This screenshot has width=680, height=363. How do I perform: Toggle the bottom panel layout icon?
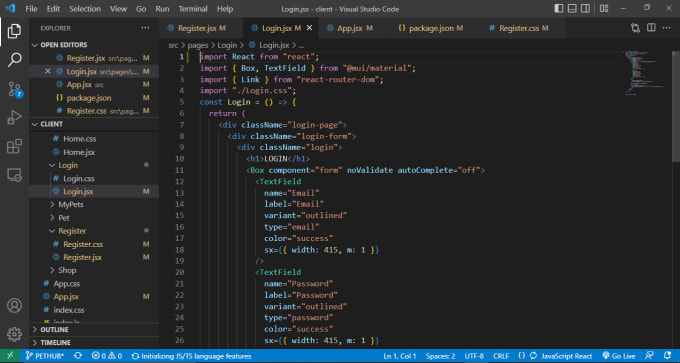tap(572, 9)
